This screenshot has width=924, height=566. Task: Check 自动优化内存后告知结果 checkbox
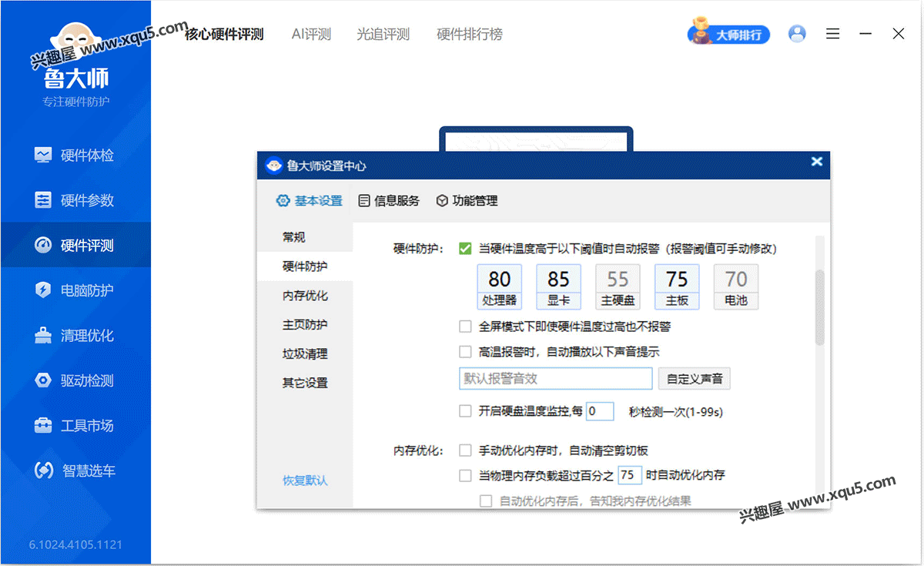pos(486,501)
